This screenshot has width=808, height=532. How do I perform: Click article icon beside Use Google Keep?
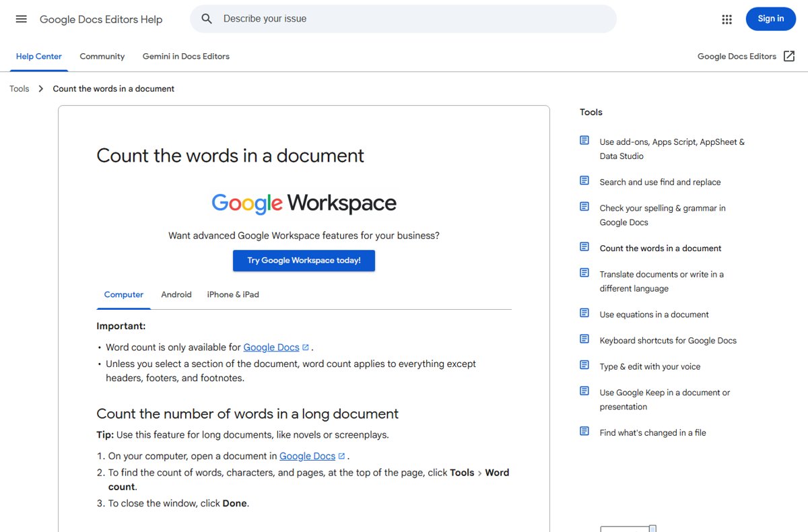click(584, 391)
